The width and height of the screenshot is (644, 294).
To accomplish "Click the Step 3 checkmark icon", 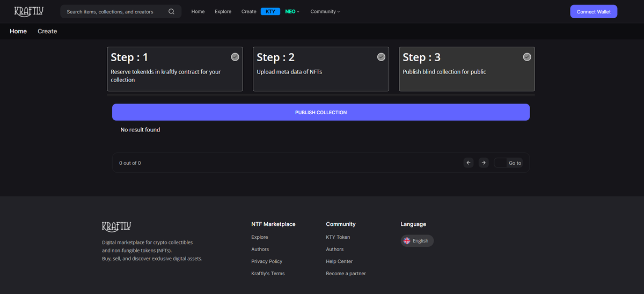I will pyautogui.click(x=527, y=57).
